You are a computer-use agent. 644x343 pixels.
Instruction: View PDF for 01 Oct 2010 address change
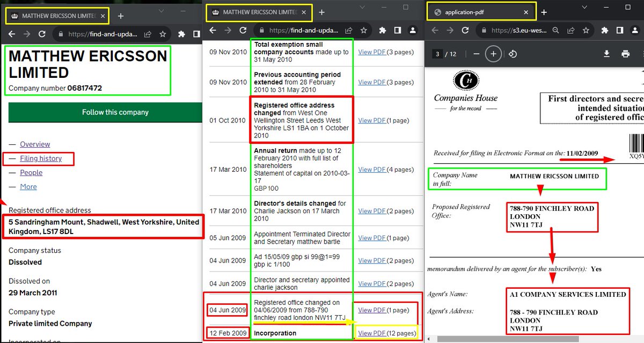click(372, 120)
